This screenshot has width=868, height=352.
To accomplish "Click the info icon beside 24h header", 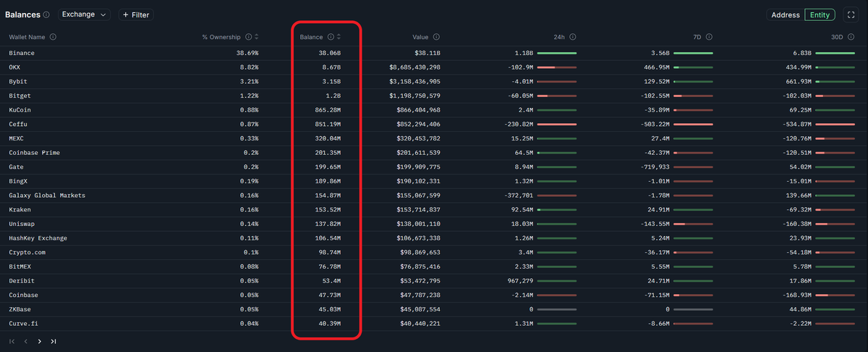I will pyautogui.click(x=573, y=37).
